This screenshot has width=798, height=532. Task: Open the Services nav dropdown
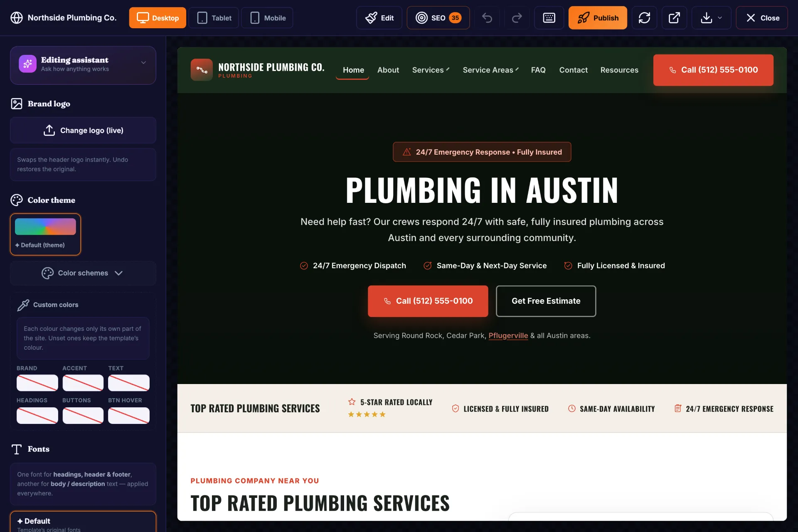coord(431,70)
